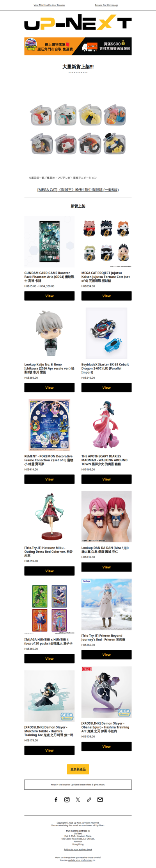View the BeybladeX Cobalt Dragon product
Screen dimensions: 156x868
point(106,388)
